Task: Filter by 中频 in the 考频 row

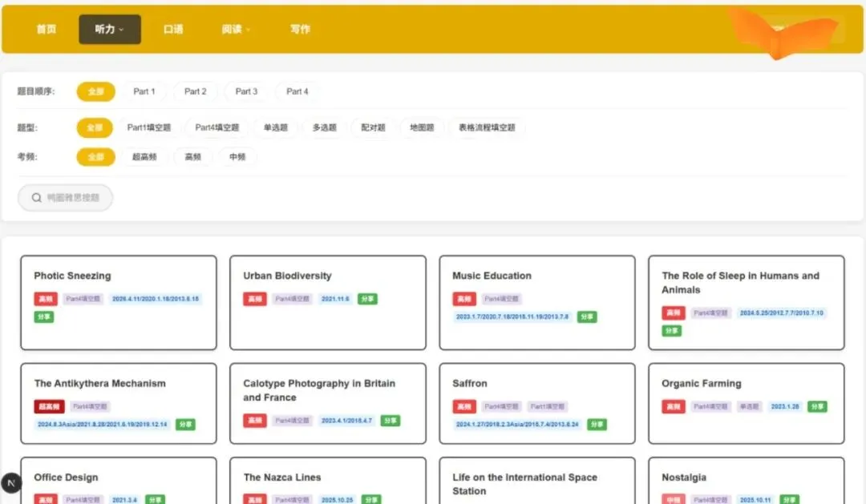Action: [237, 157]
